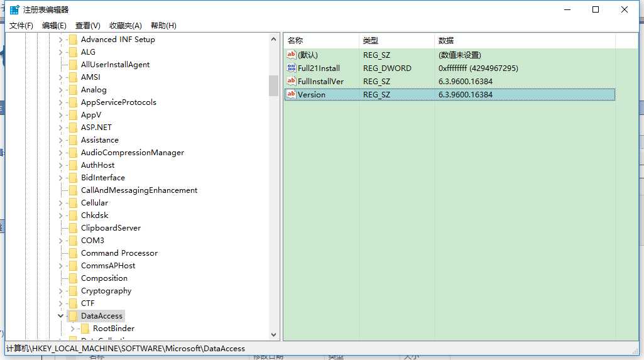
Task: Select the RootBinder folder icon
Action: pyautogui.click(x=85, y=329)
